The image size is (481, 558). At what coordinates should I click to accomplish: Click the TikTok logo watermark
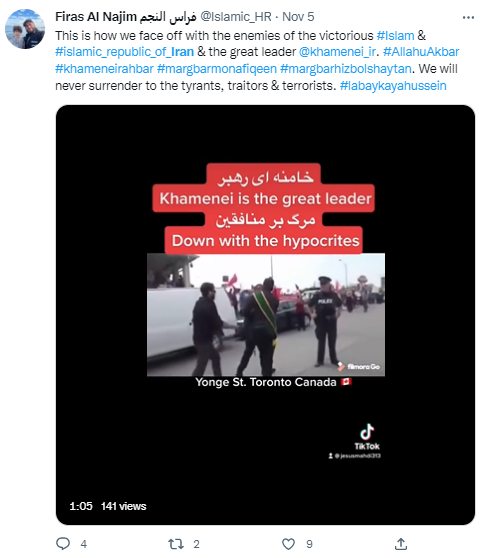(367, 437)
